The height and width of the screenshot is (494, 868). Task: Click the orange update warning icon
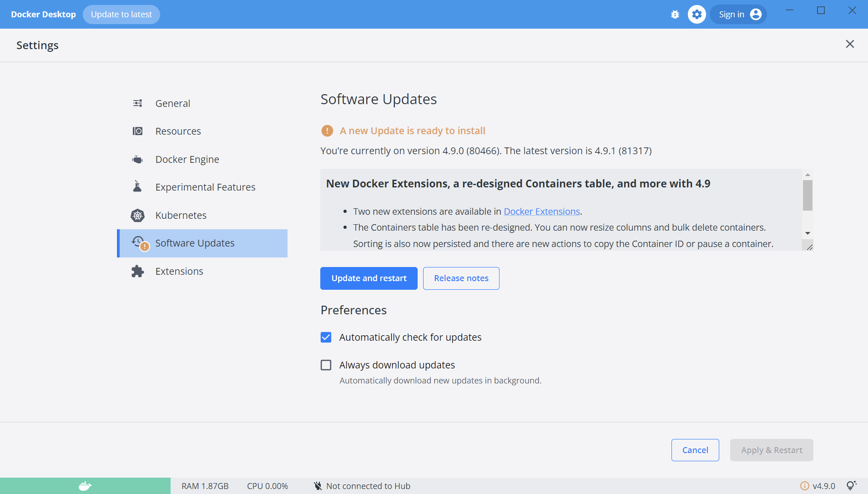pyautogui.click(x=327, y=131)
